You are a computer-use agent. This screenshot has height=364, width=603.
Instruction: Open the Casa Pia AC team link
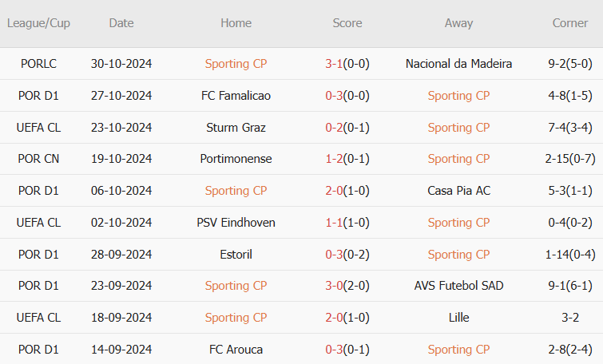click(x=458, y=191)
